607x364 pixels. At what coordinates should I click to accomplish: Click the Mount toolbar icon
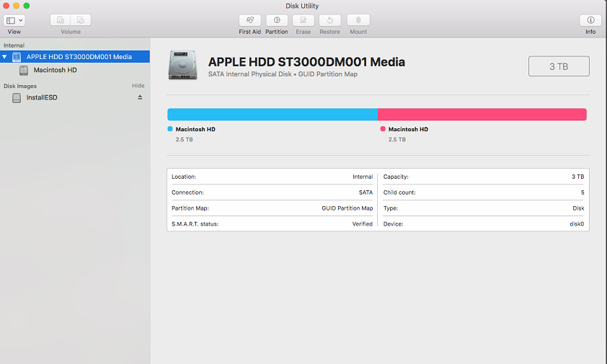tap(358, 20)
